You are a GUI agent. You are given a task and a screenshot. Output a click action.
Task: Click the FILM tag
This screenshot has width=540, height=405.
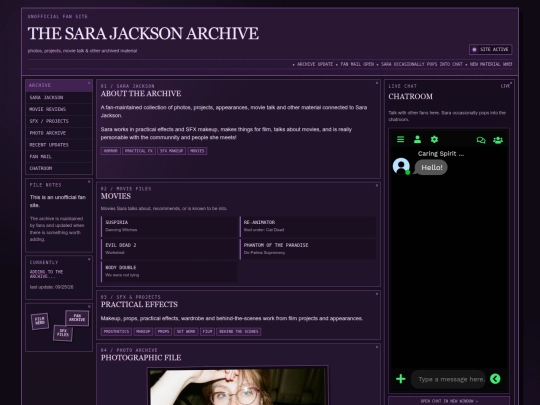tap(207, 332)
